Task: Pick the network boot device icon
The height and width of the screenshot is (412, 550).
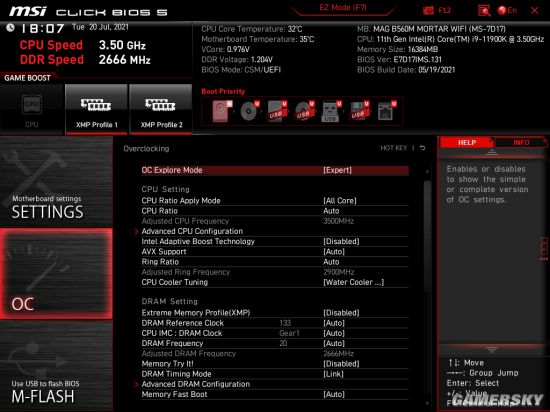Action: [387, 111]
